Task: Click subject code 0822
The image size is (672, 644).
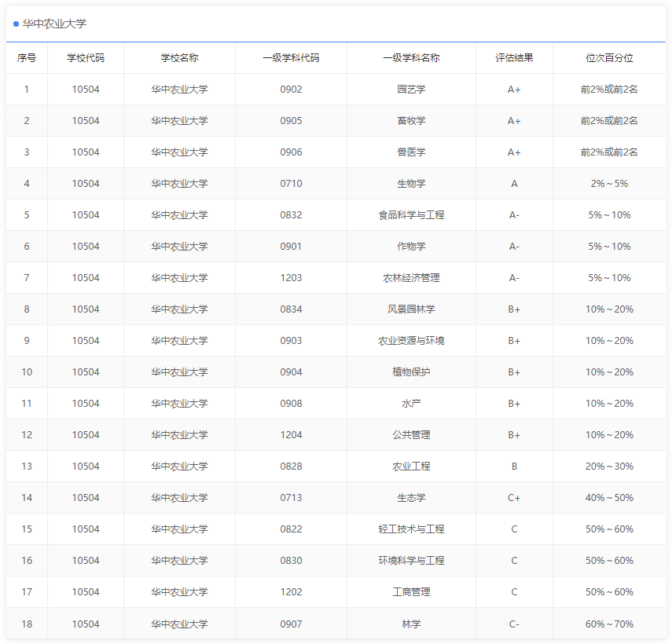Action: (291, 529)
